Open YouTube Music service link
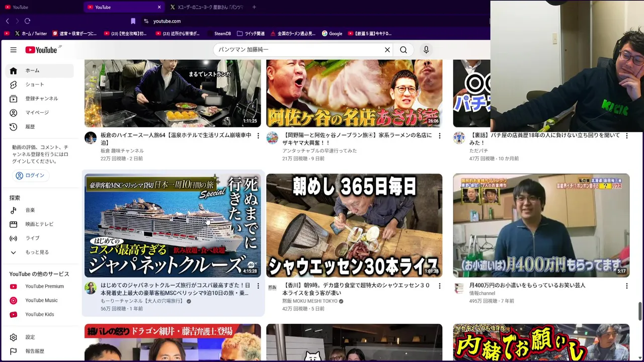644x362 pixels. tap(39, 301)
